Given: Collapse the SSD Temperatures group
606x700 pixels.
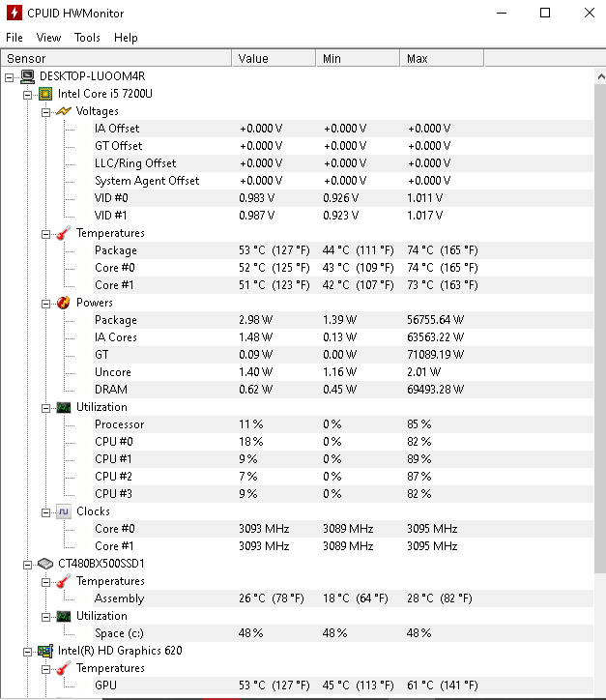Looking at the screenshot, I should point(46,583).
